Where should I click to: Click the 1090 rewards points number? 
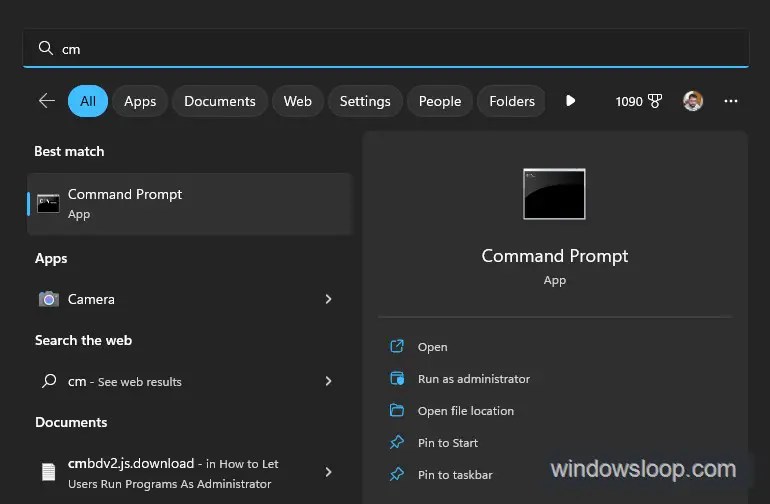(629, 101)
